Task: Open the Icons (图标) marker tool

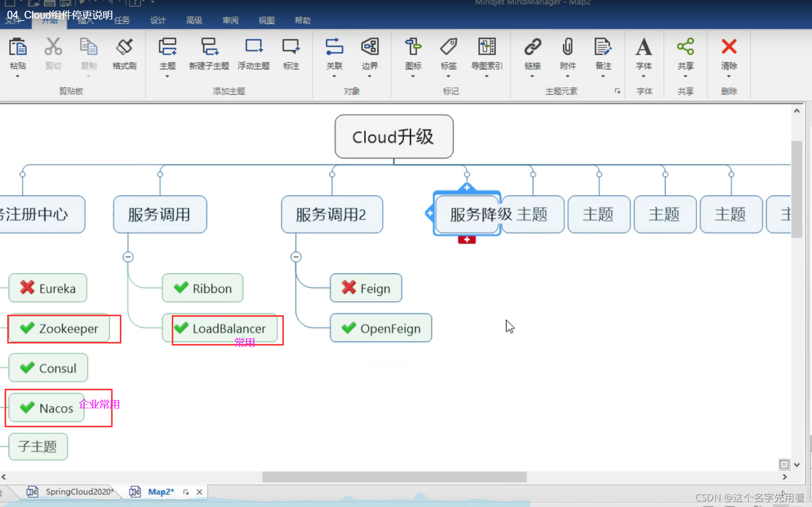Action: (x=413, y=47)
